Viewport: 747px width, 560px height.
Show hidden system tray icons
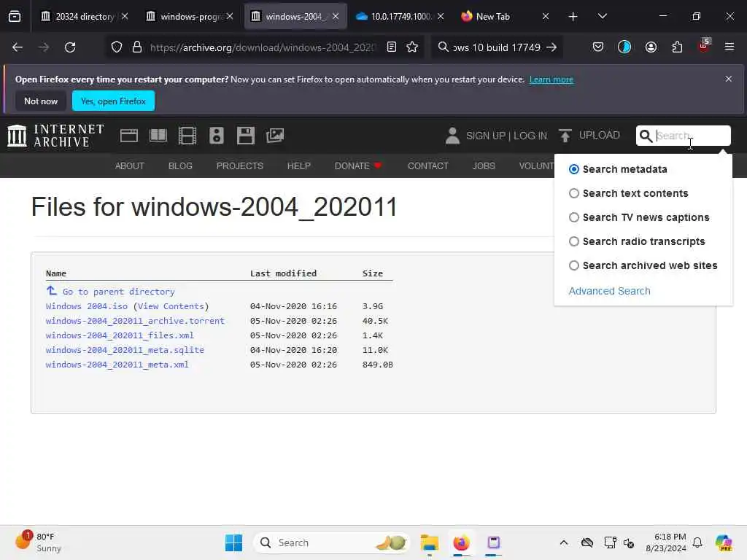click(x=564, y=542)
